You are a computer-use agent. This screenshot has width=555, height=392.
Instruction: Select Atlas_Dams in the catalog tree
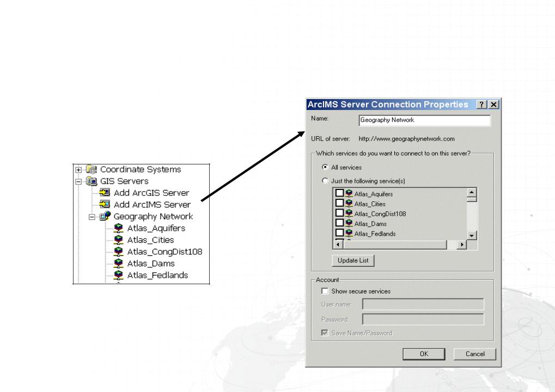(151, 264)
